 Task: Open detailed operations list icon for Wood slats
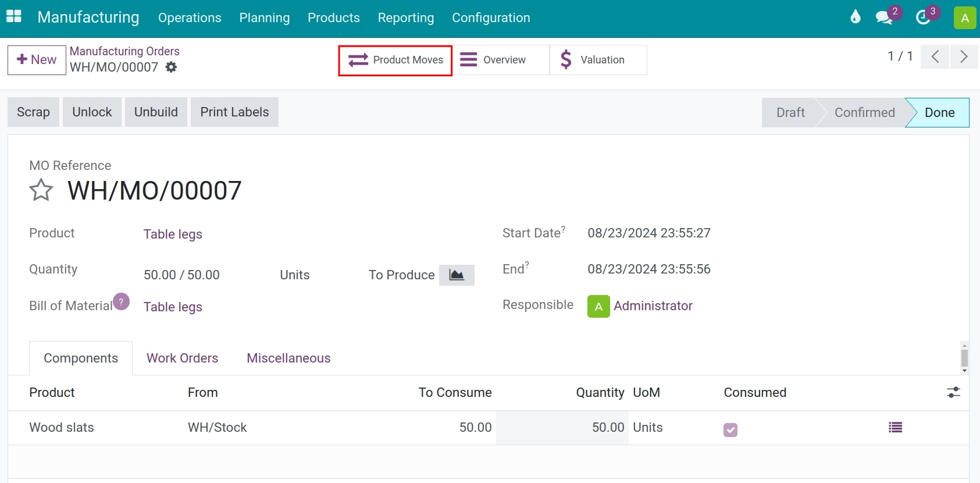coord(896,428)
